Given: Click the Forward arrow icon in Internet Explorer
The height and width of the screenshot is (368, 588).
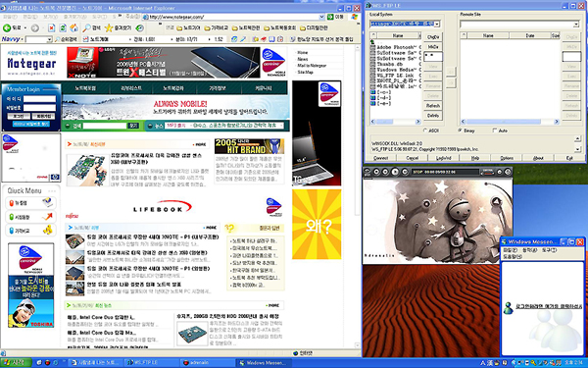Looking at the screenshot, I should point(35,28).
